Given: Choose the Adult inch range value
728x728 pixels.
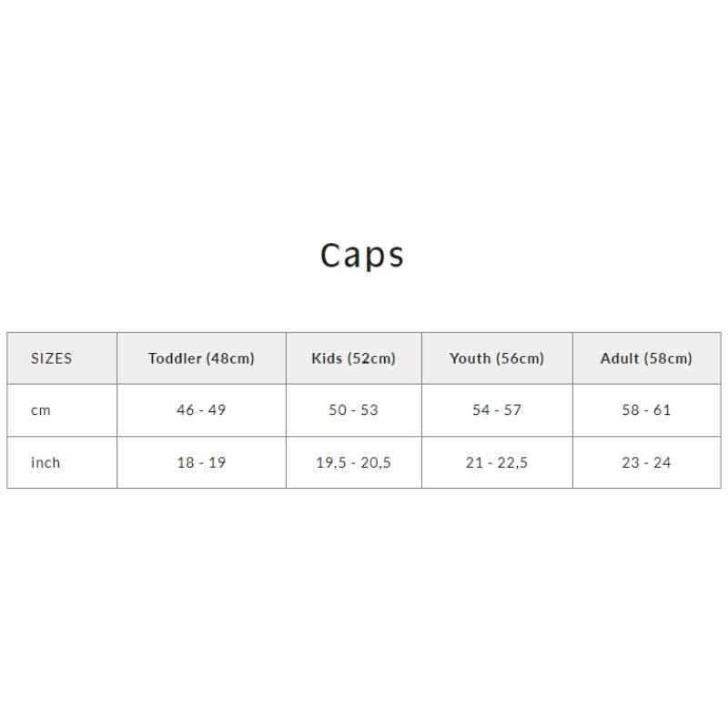Looking at the screenshot, I should [x=646, y=462].
